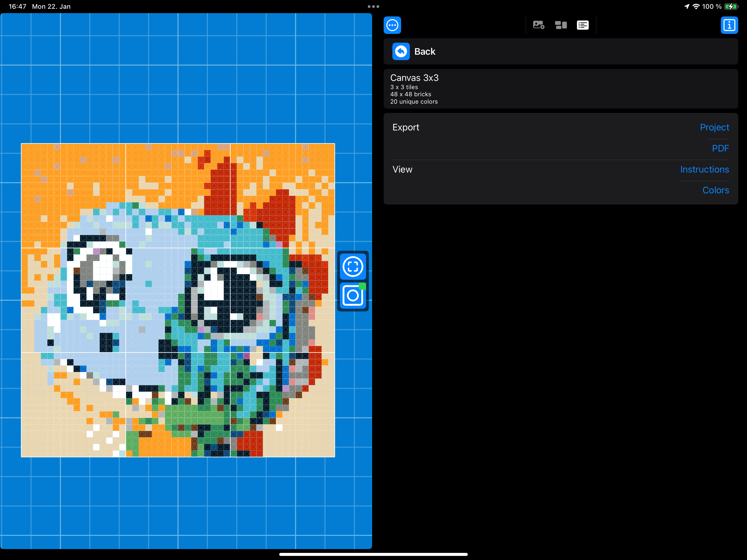
Task: Tap the '48 x 48 bricks' text
Action: point(411,94)
